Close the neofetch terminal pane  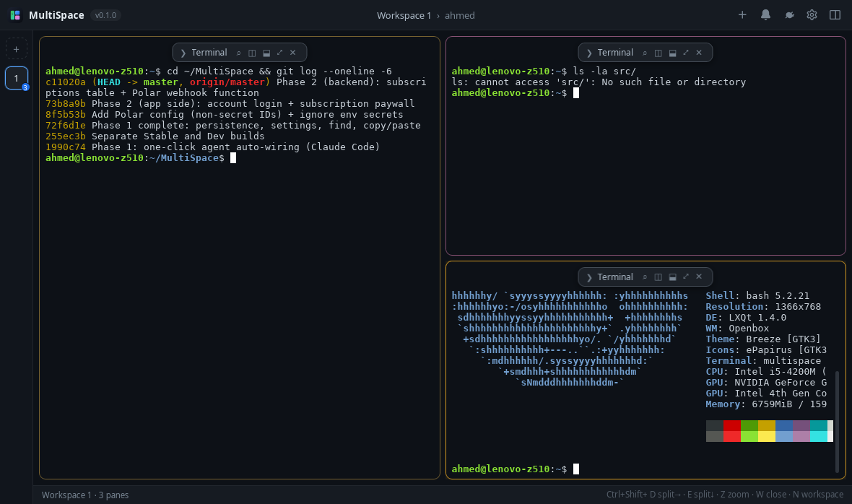(x=699, y=277)
